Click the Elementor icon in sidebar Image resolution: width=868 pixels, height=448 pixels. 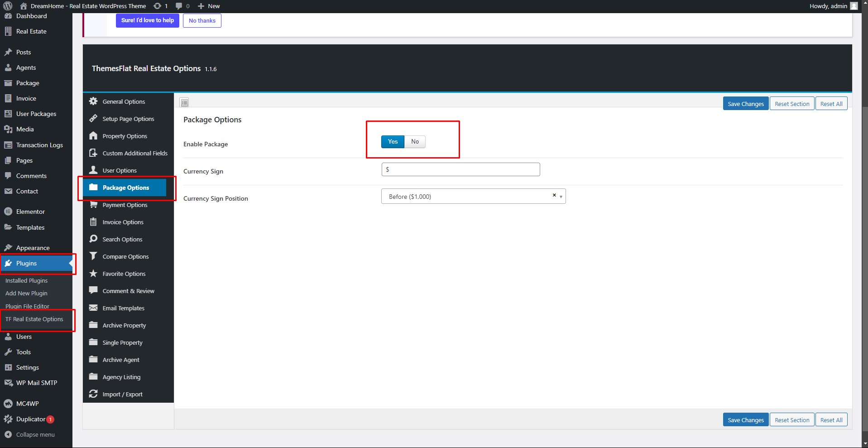coord(8,212)
